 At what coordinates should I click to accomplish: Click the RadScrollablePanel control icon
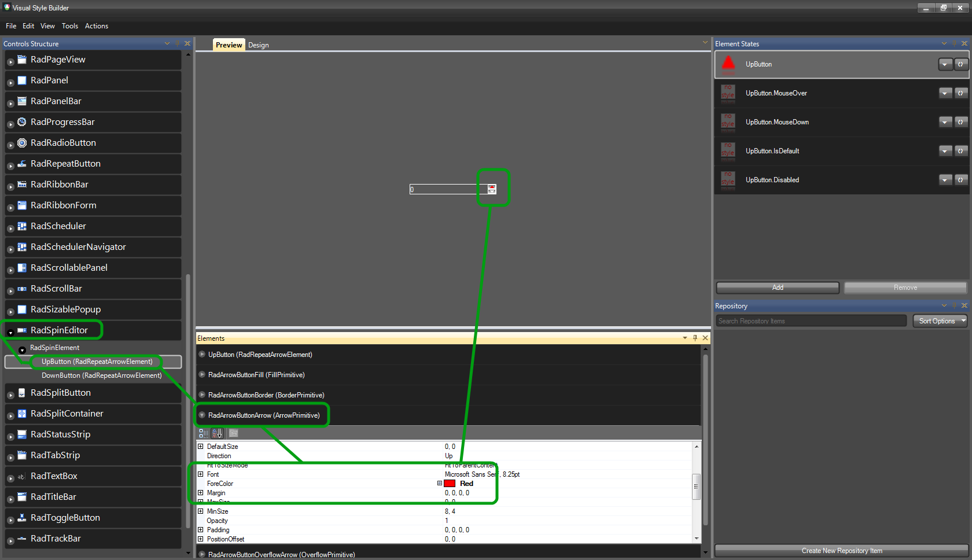click(22, 267)
